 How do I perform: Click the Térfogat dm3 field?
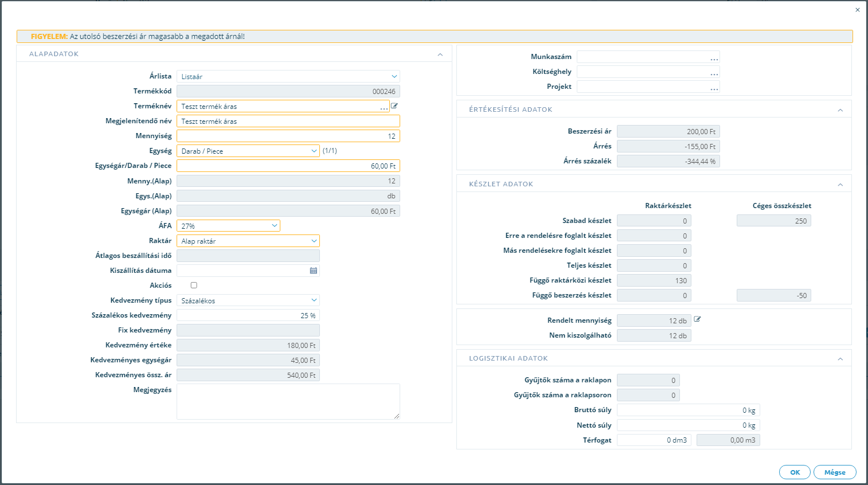coord(654,440)
